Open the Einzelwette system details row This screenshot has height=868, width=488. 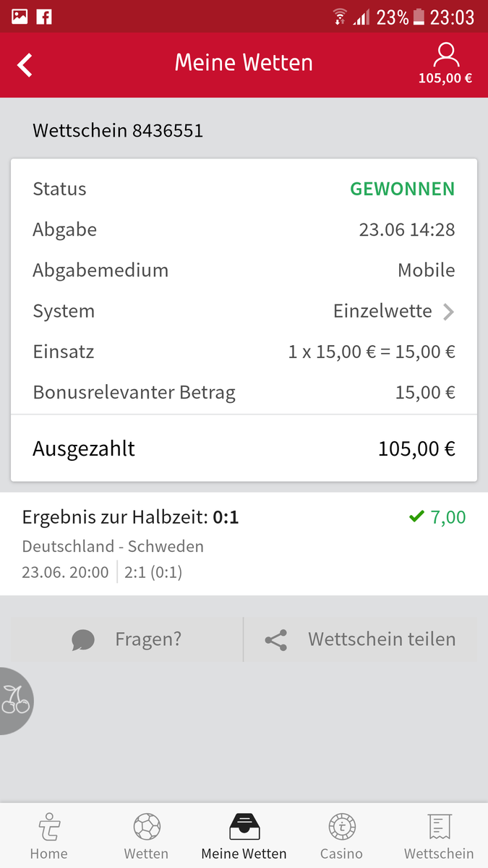pyautogui.click(x=244, y=312)
